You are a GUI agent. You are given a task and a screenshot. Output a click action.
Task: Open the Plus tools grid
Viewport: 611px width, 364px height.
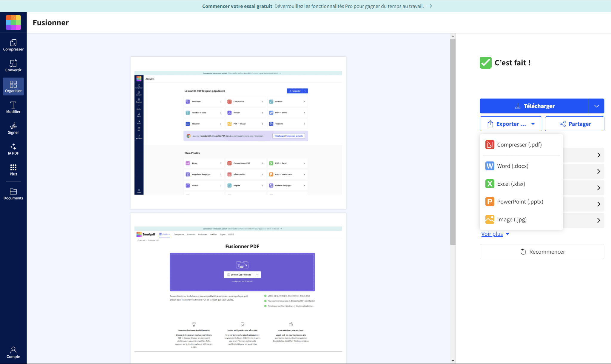13,170
